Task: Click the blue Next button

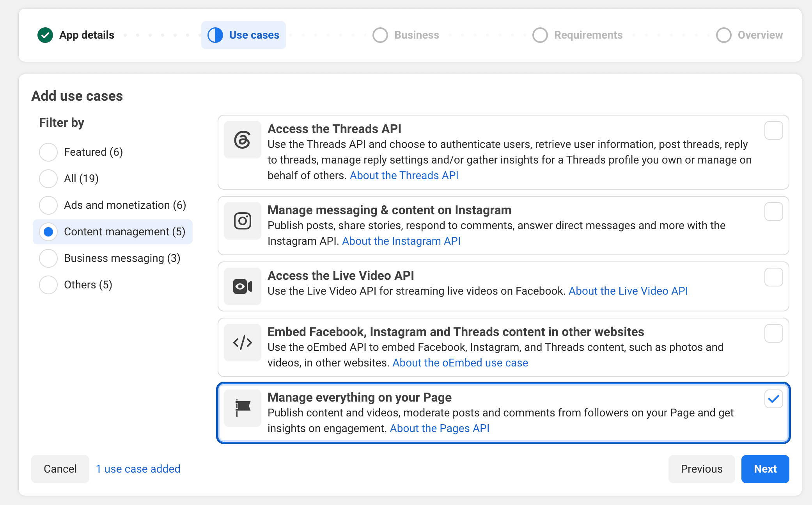Action: [765, 469]
